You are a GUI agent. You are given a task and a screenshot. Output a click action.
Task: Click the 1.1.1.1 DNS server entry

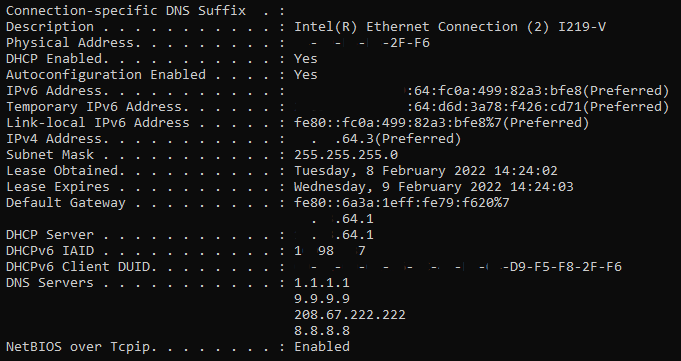[322, 283]
